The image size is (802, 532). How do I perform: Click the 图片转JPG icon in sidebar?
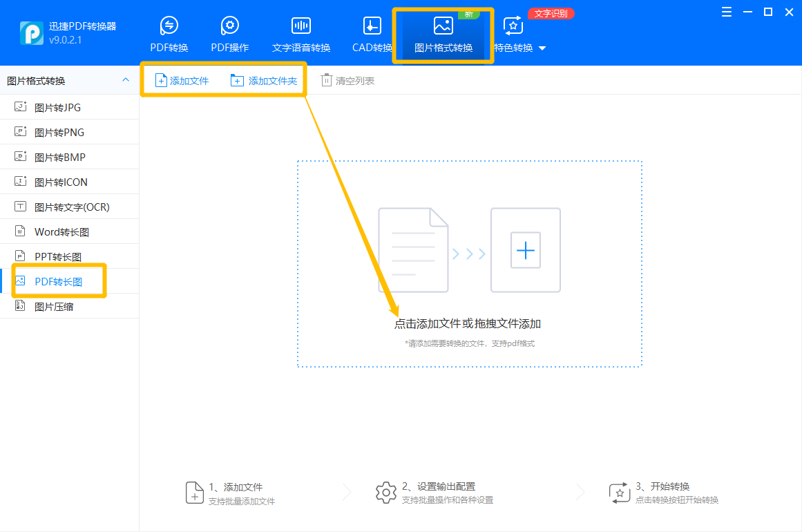21,107
